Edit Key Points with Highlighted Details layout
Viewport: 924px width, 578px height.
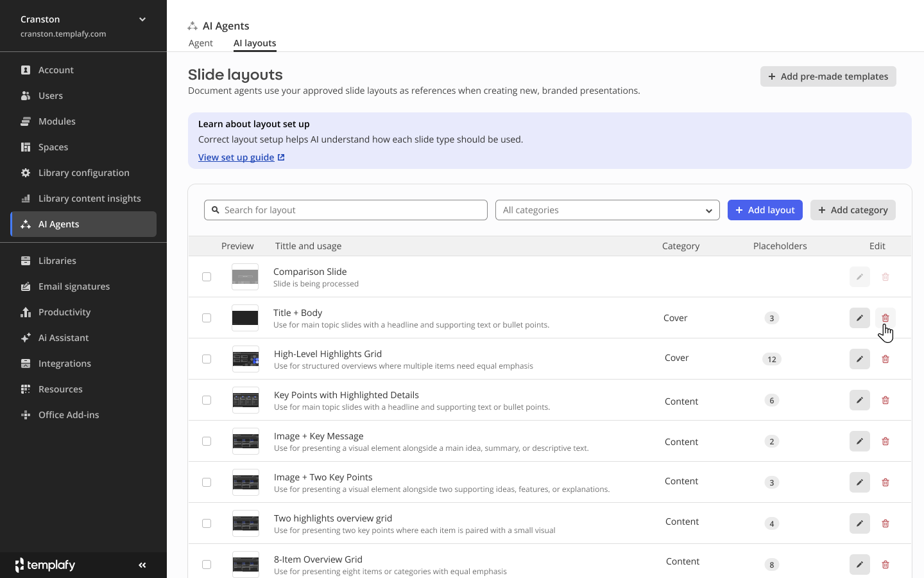tap(860, 400)
